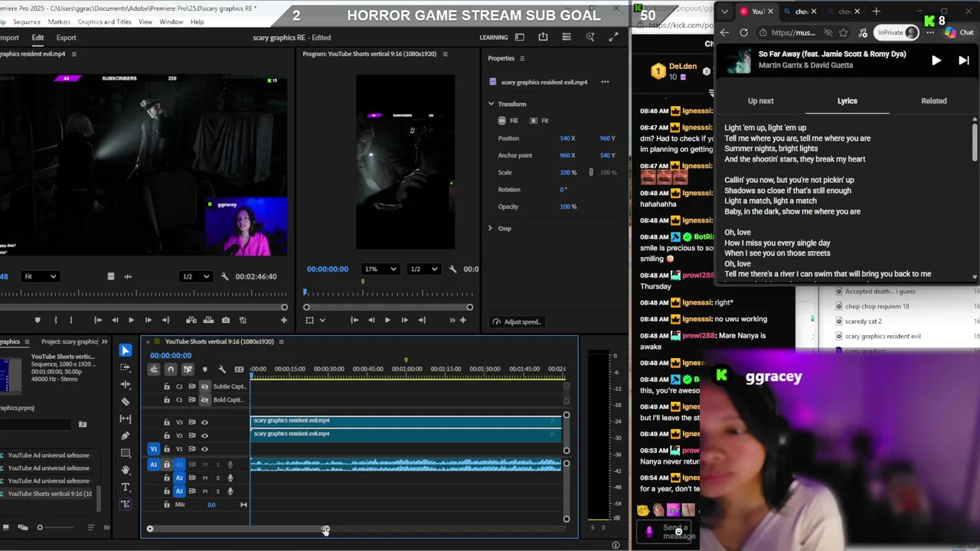This screenshot has width=980, height=551.
Task: Open Properties panel hamburger menu
Action: [x=522, y=58]
